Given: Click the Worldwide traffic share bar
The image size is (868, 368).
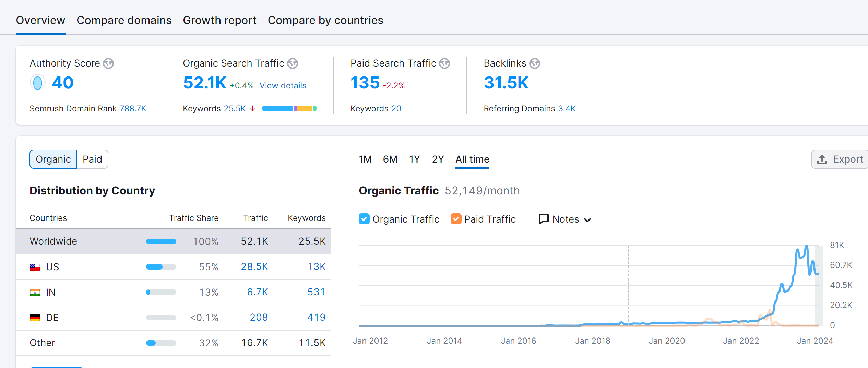Looking at the screenshot, I should [161, 241].
